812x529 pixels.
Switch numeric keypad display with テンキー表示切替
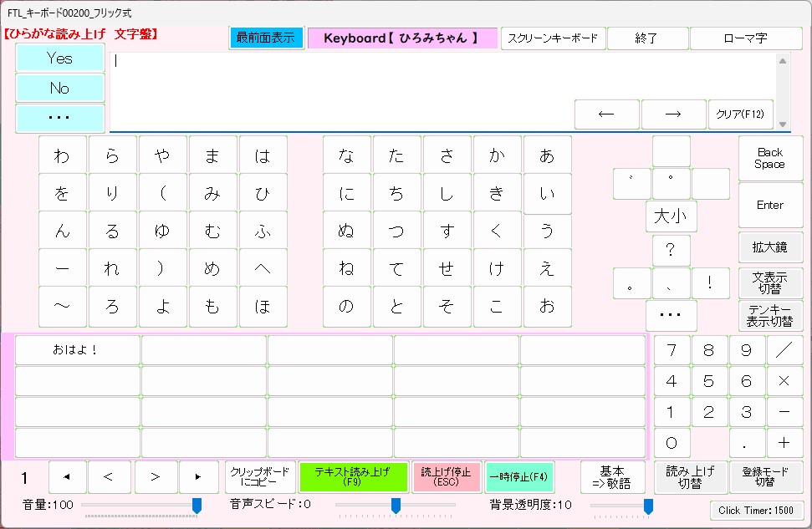[769, 316]
